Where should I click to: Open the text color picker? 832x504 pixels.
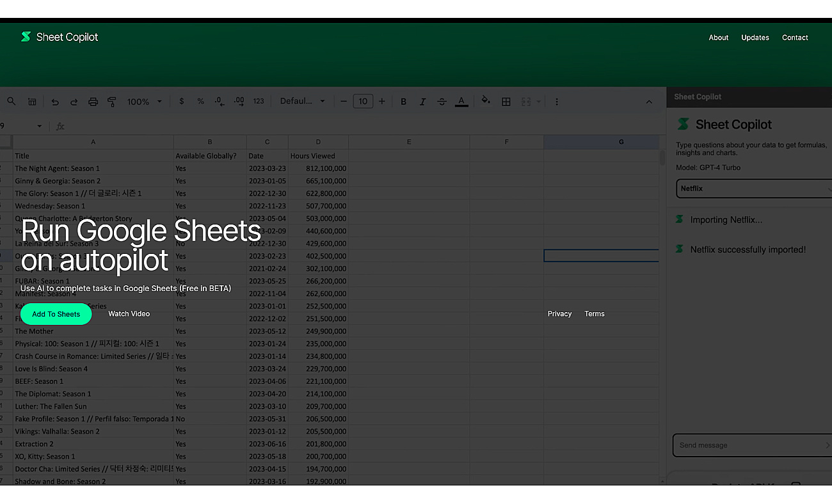tap(461, 102)
